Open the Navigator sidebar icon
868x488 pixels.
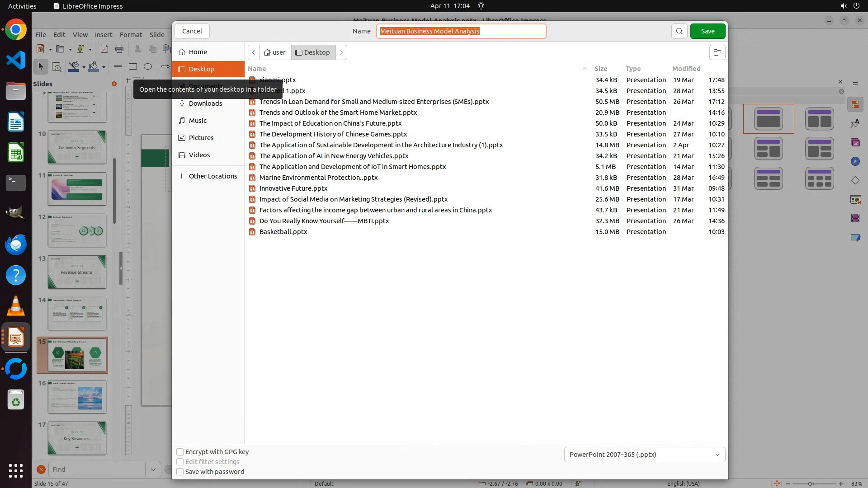point(855,161)
